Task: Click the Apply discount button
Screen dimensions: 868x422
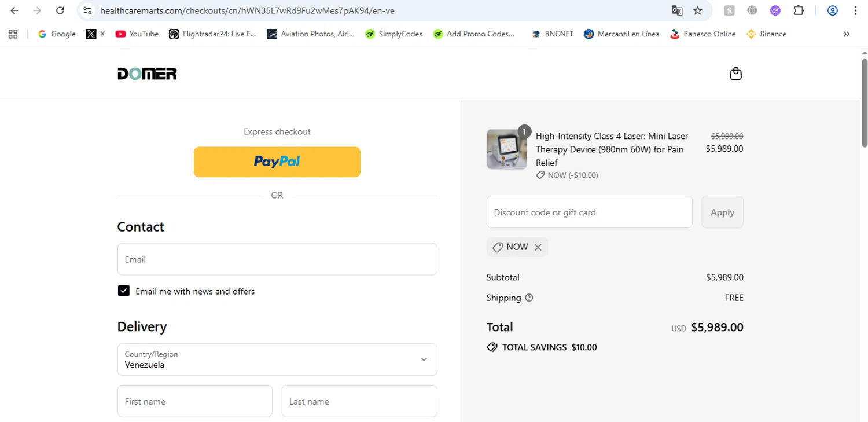Action: click(722, 212)
